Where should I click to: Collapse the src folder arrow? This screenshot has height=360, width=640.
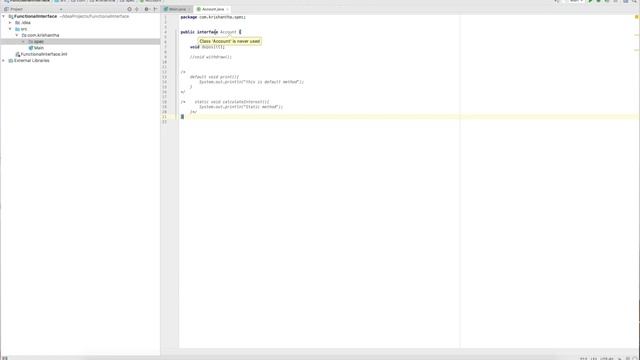(x=10, y=29)
